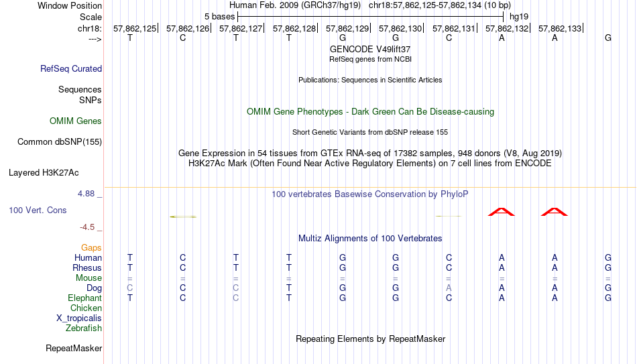Viewport: 637px width, 364px height.
Task: Click position label 57,862,133 in ruler
Action: (560, 28)
